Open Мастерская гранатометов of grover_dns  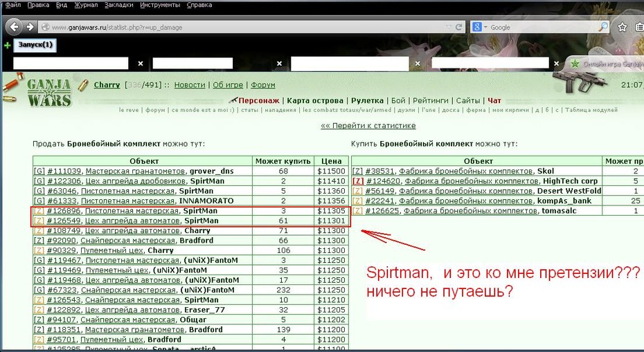[x=135, y=171]
